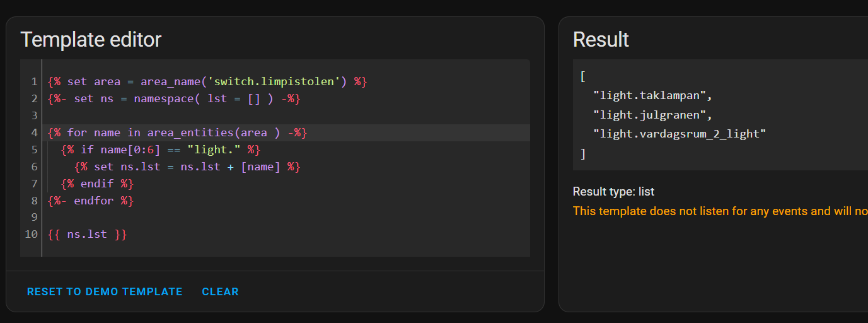
Task: Click the ns.lst + [name] expression
Action: pos(231,167)
